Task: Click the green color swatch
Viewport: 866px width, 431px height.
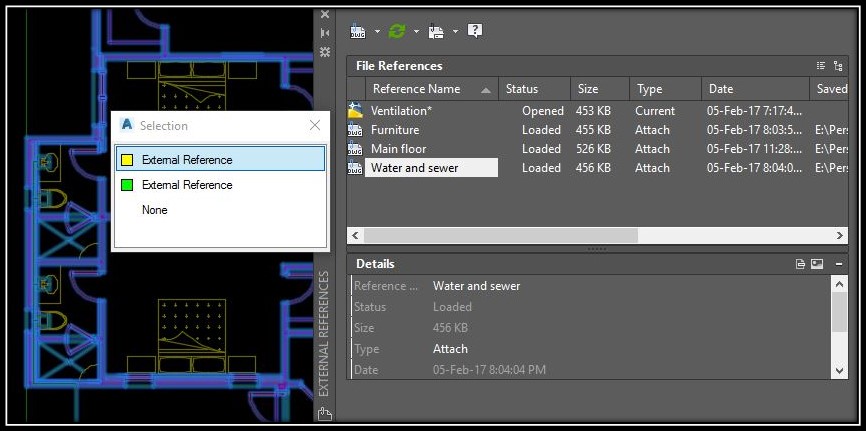Action: point(127,185)
